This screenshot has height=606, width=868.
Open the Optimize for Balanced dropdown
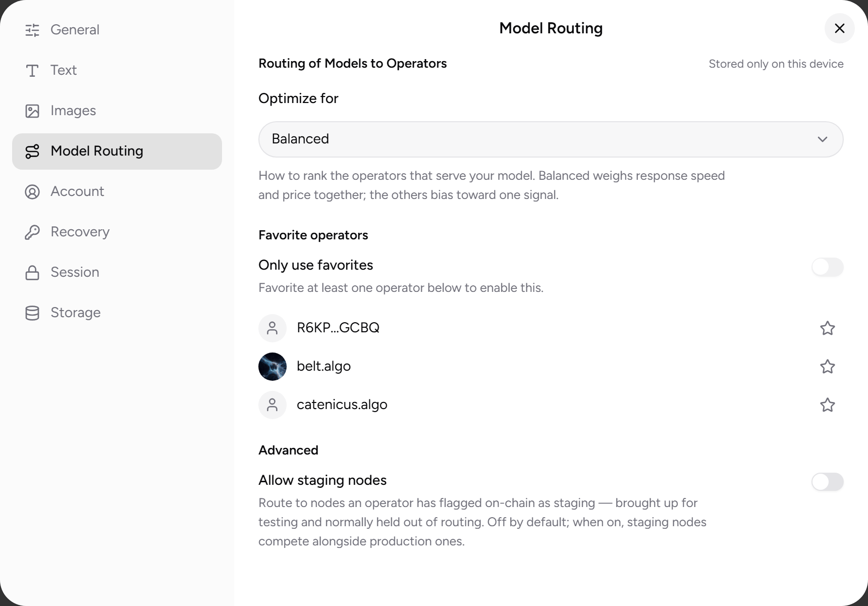point(551,139)
